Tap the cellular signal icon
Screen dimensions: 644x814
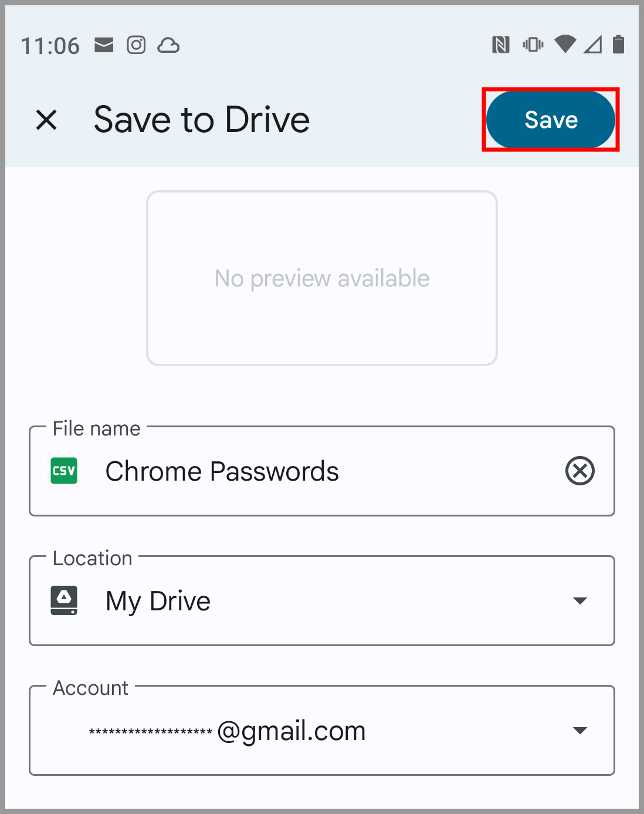click(591, 44)
